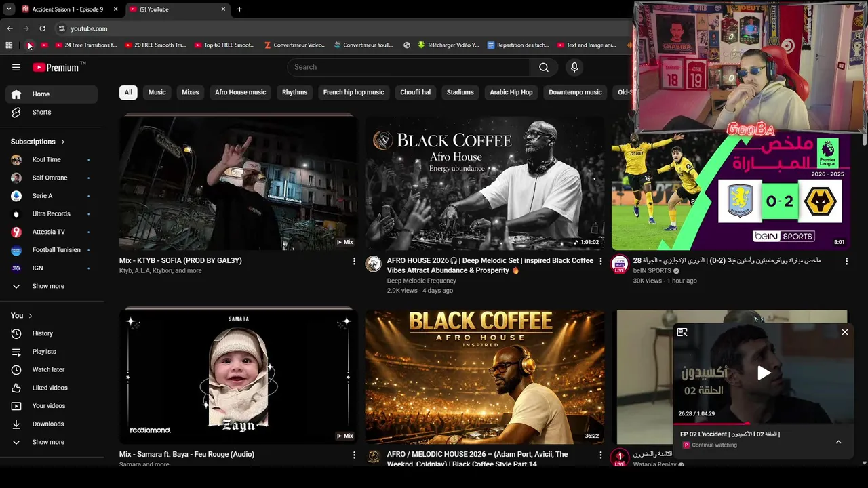Open the YouTube hamburger guide menu
This screenshot has height=488, width=868.
(x=16, y=67)
